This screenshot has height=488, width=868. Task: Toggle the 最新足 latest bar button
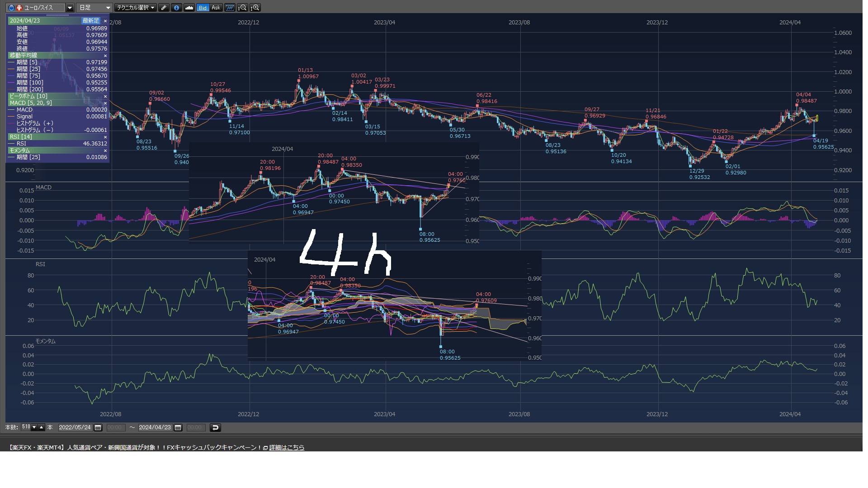pos(90,21)
